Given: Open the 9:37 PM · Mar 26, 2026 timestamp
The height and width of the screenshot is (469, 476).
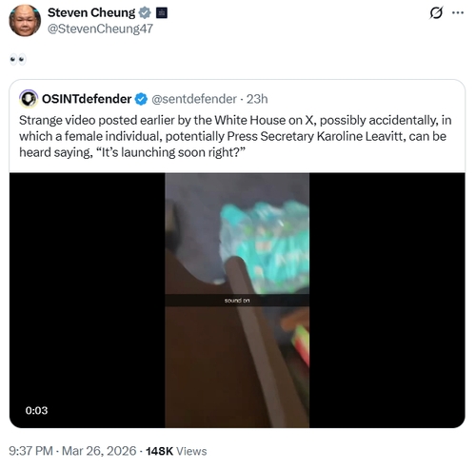Looking at the screenshot, I should pos(72,451).
